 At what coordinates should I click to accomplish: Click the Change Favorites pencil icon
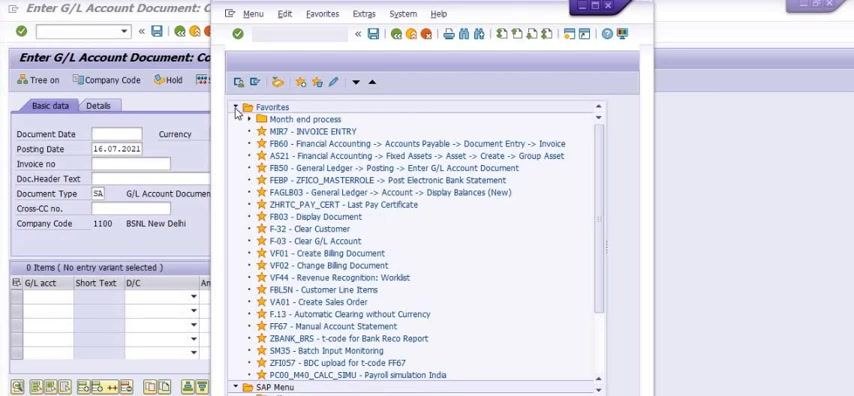pyautogui.click(x=333, y=82)
